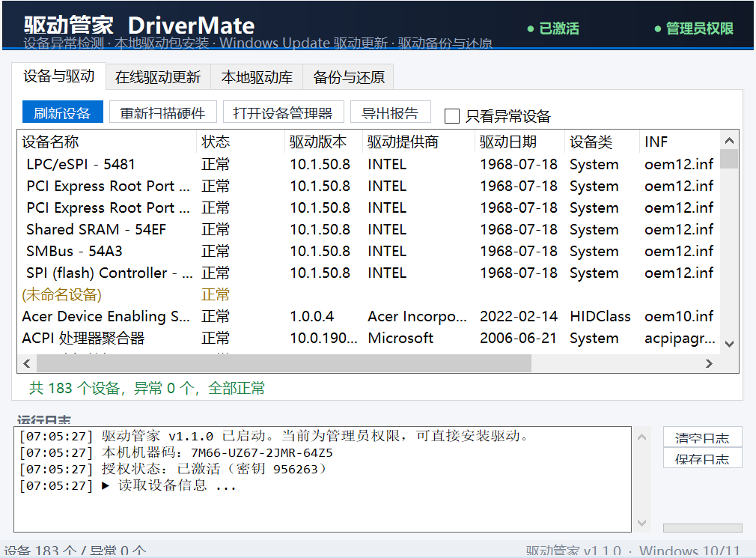
Task: Click the HIDClass device class cell
Action: (600, 316)
